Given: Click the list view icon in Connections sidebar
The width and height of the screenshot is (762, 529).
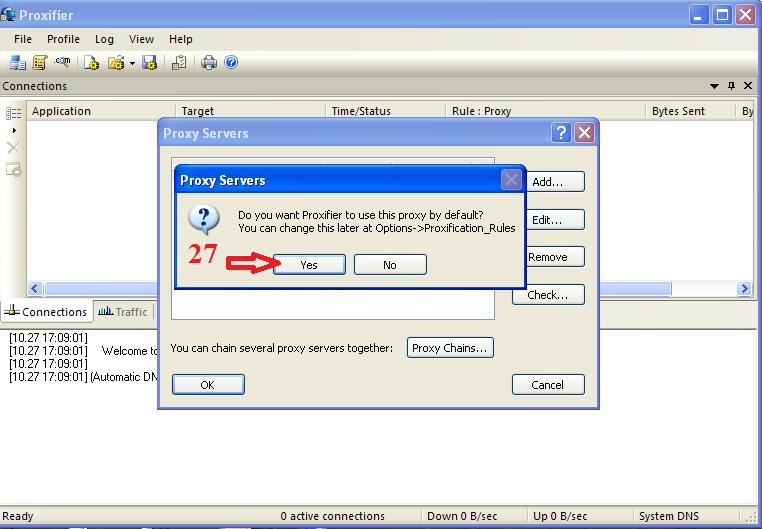Looking at the screenshot, I should pyautogui.click(x=13, y=113).
